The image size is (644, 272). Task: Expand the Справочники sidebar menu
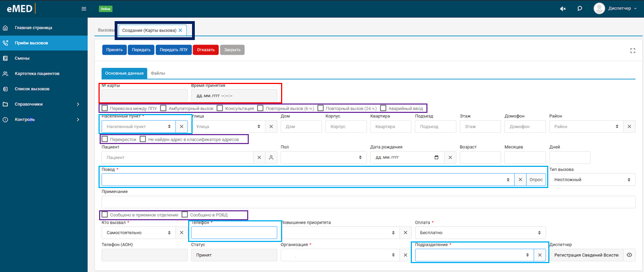coord(43,104)
